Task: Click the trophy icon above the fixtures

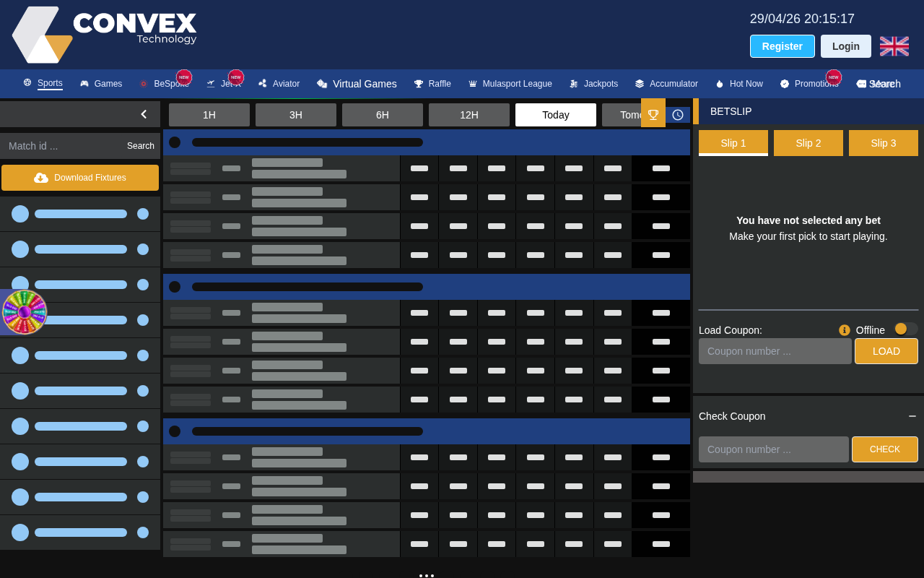Action: (x=653, y=114)
